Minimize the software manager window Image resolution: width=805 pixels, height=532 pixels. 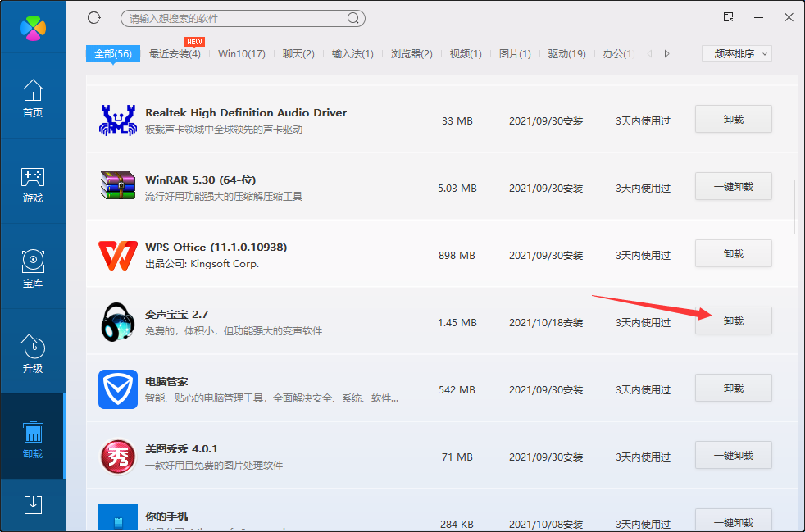coord(759,17)
